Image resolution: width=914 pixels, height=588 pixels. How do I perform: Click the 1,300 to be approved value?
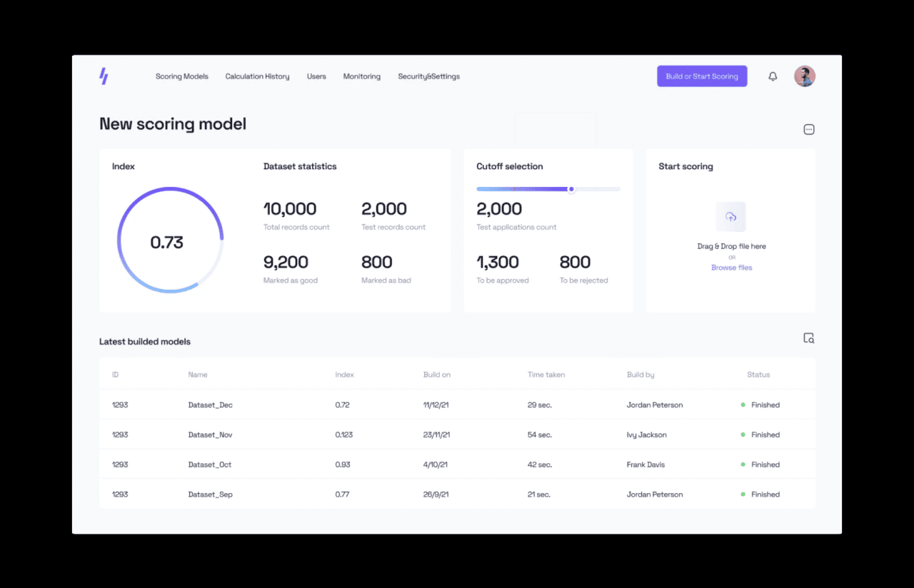click(x=498, y=262)
